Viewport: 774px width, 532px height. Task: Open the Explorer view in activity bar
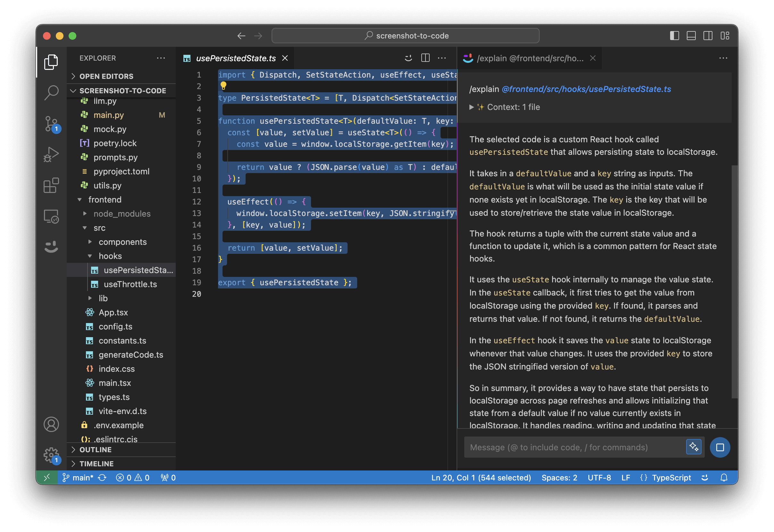tap(51, 62)
